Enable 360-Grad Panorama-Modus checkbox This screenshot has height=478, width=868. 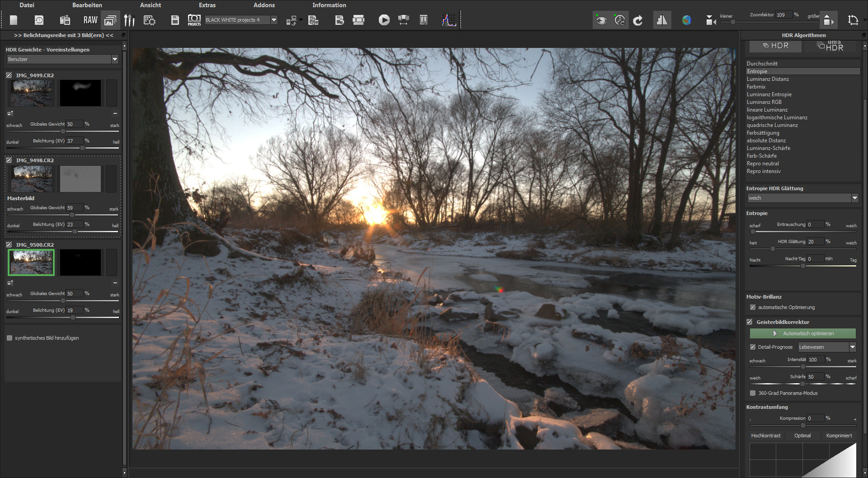tap(753, 393)
